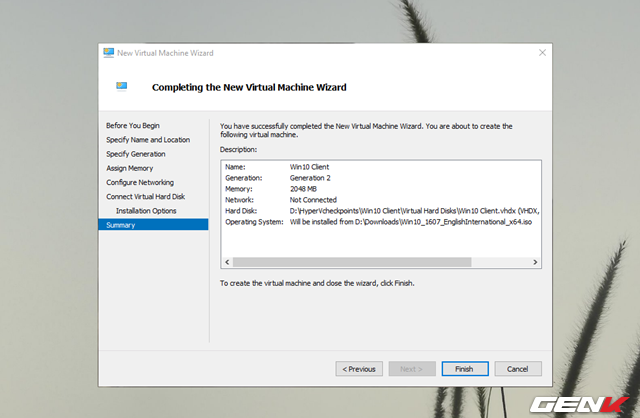Click the description scrollbar right arrow
Image resolution: width=640 pixels, height=418 pixels.
[x=535, y=262]
